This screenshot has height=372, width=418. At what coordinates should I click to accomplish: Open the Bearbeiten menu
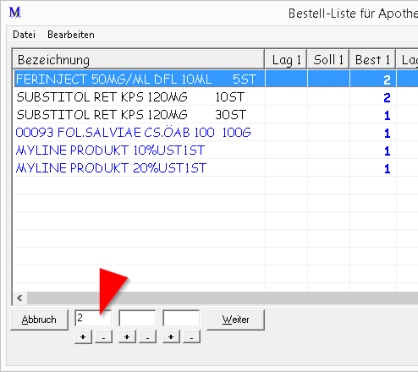tap(71, 34)
